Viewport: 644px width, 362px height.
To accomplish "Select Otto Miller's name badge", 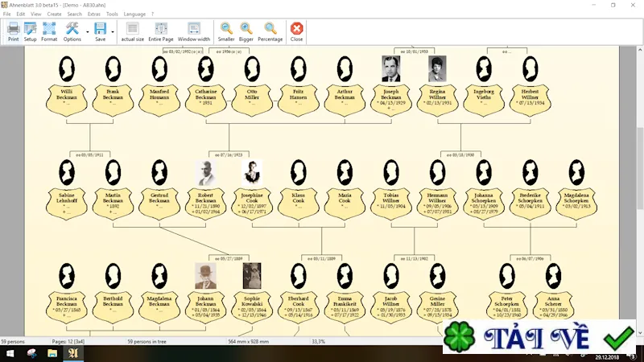I will coord(252,100).
